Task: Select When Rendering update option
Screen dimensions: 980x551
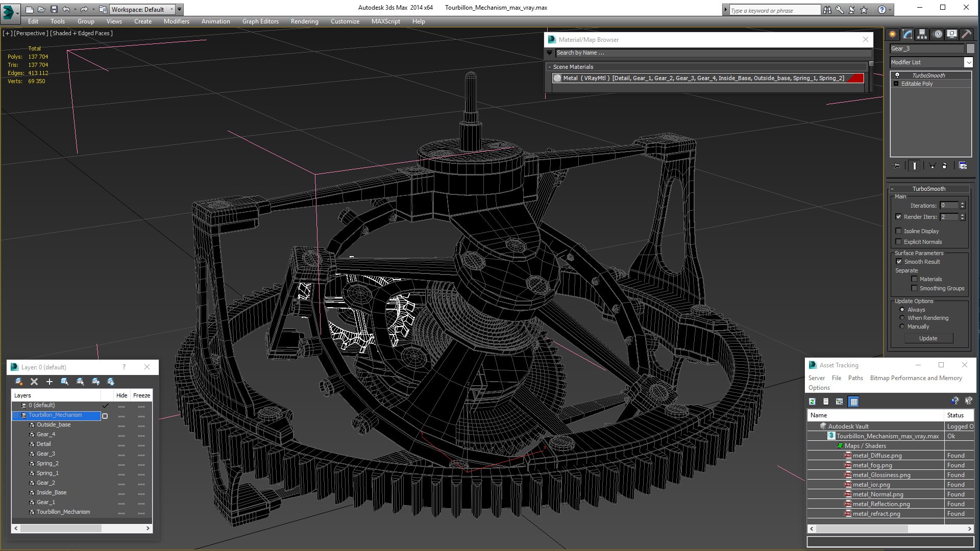Action: (x=902, y=318)
